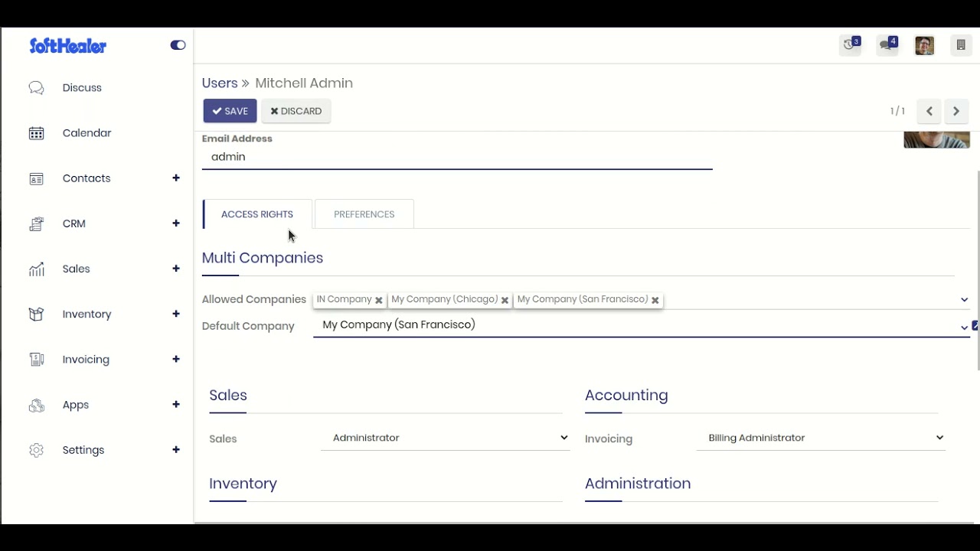Open the Calendar sidebar icon

[36, 133]
